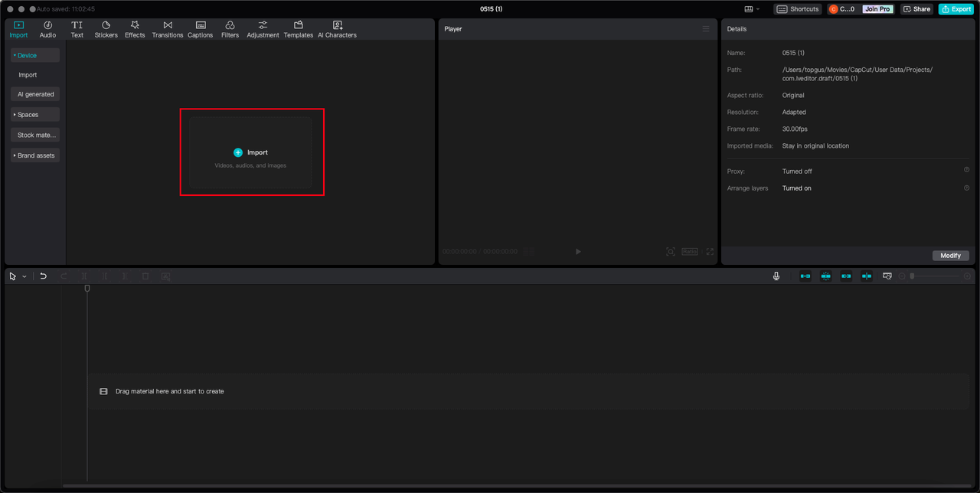The height and width of the screenshot is (493, 980).
Task: Click the 'Adapted' resolution value
Action: (x=794, y=112)
